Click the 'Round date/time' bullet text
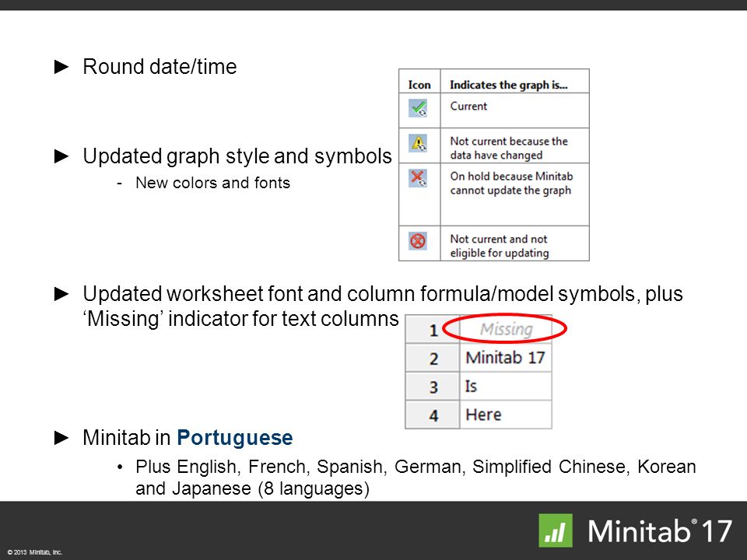 (160, 66)
